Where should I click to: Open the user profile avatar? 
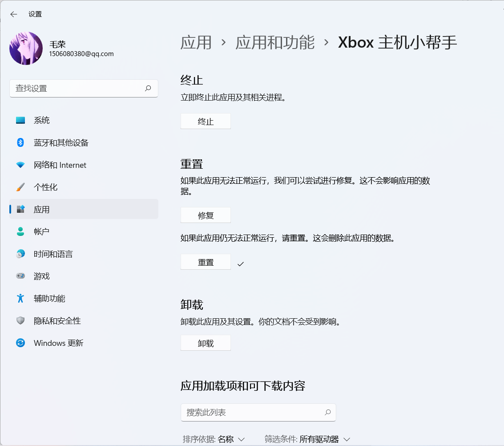[x=26, y=48]
